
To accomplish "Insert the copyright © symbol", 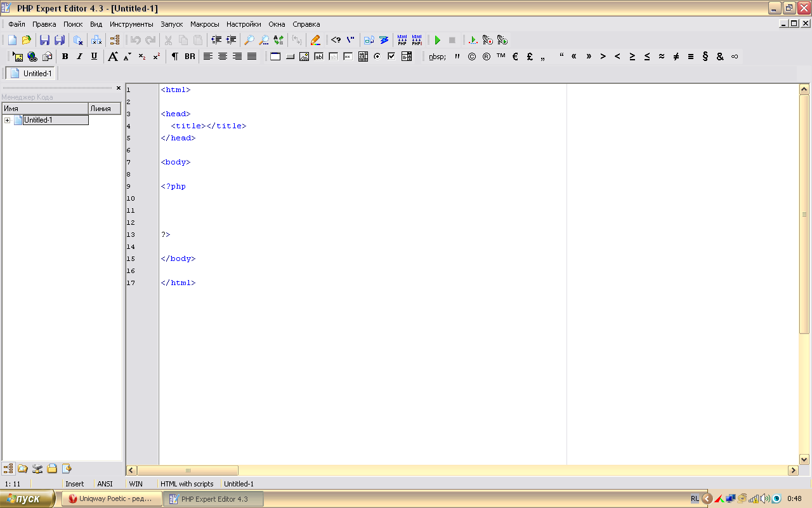I will tap(472, 57).
